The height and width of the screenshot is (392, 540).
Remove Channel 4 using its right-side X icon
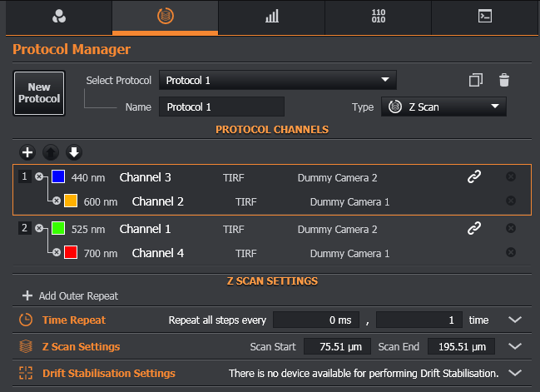coord(511,252)
